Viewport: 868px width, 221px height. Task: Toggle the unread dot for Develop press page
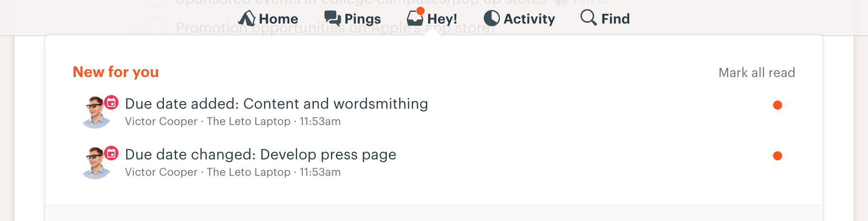click(x=778, y=156)
